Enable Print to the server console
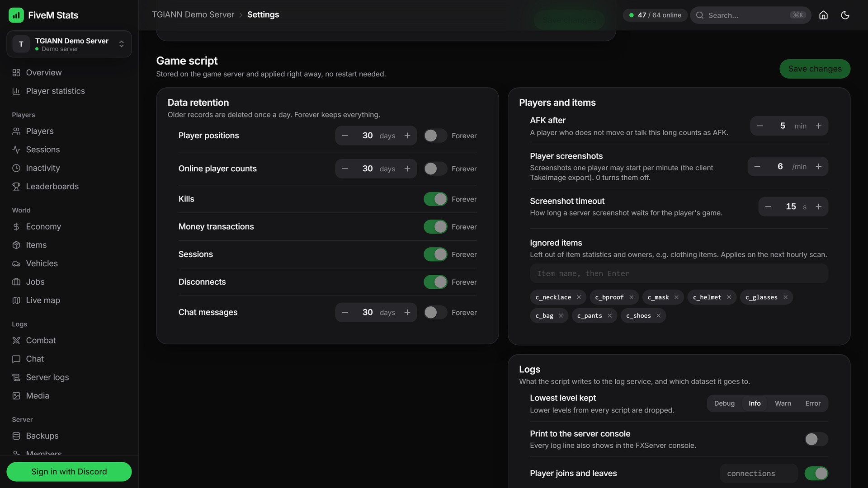868x488 pixels. pyautogui.click(x=816, y=439)
